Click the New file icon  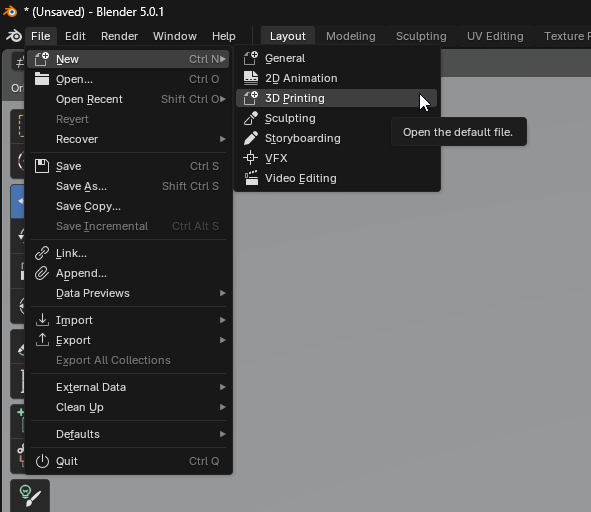pos(41,59)
